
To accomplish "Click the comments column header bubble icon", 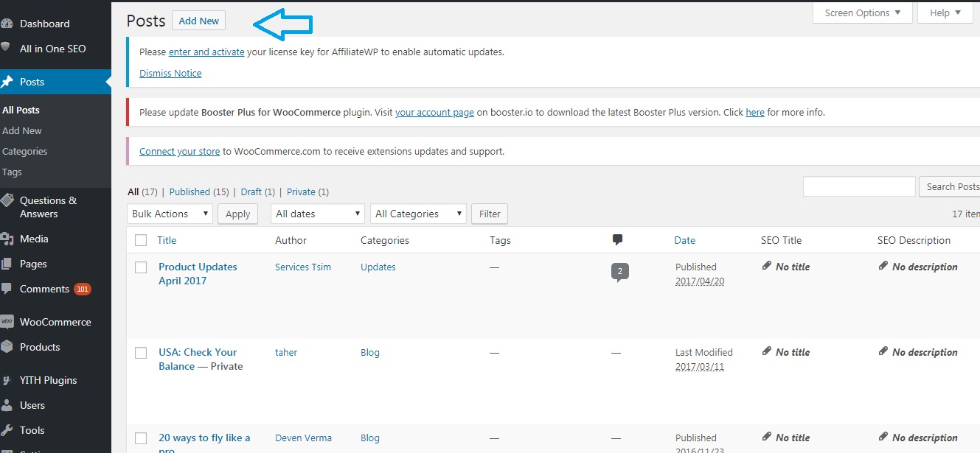I will (617, 240).
